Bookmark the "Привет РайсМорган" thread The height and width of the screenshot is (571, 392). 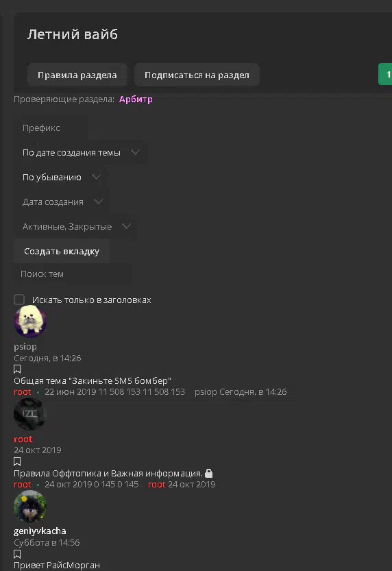[17, 554]
